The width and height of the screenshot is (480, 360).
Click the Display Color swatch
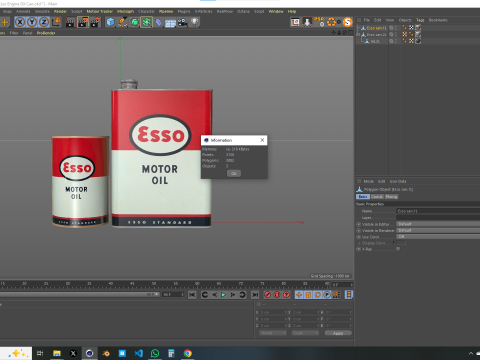pyautogui.click(x=401, y=243)
